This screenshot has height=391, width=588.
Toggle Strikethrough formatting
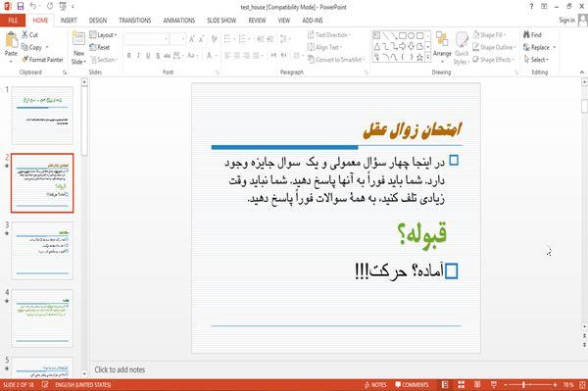pos(168,56)
